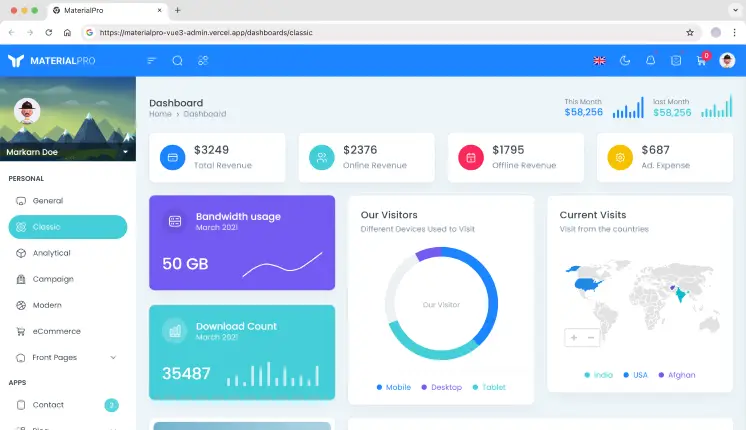Click the This Month bar sparkline
The image size is (746, 430).
pos(628,108)
